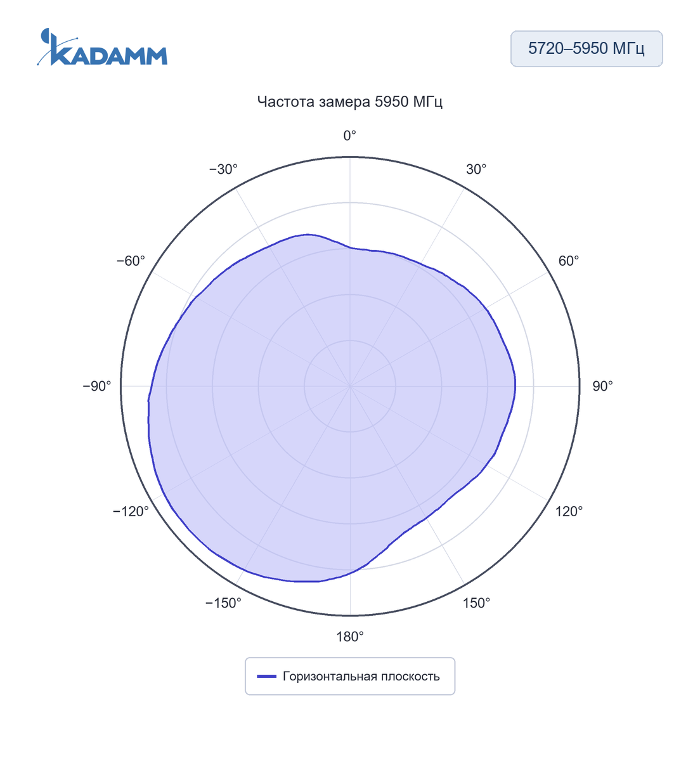Viewport: 700px width, 768px height.
Task: Toggle the 'Горизонтальная плоскость' legend entry
Action: tap(350, 676)
